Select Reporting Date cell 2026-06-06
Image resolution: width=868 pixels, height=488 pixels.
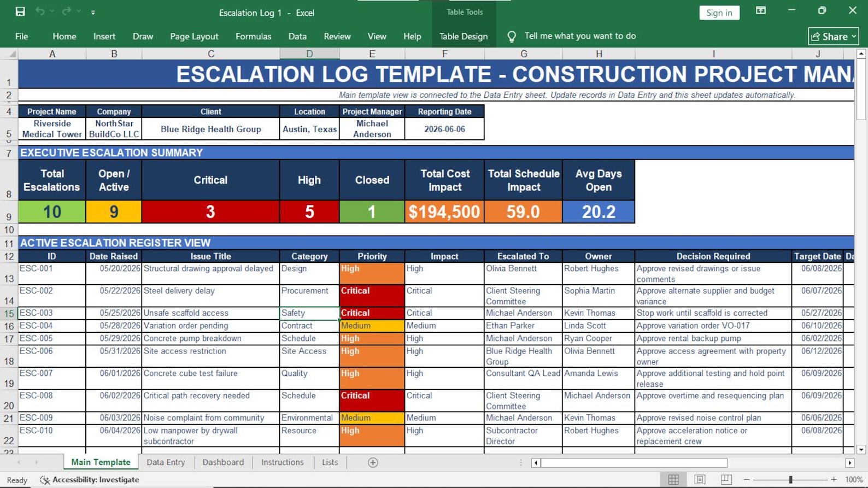444,129
